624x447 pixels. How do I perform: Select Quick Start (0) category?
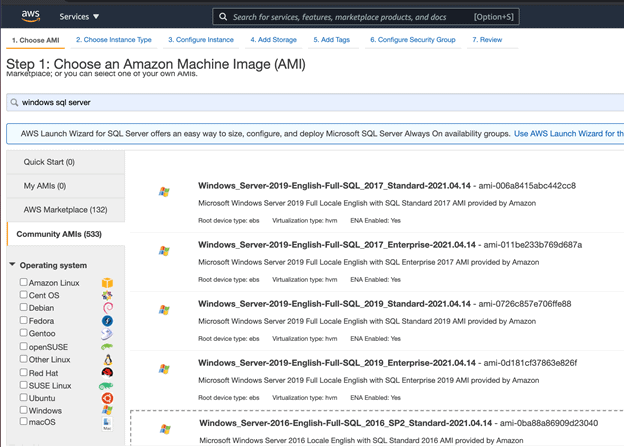pyautogui.click(x=66, y=162)
